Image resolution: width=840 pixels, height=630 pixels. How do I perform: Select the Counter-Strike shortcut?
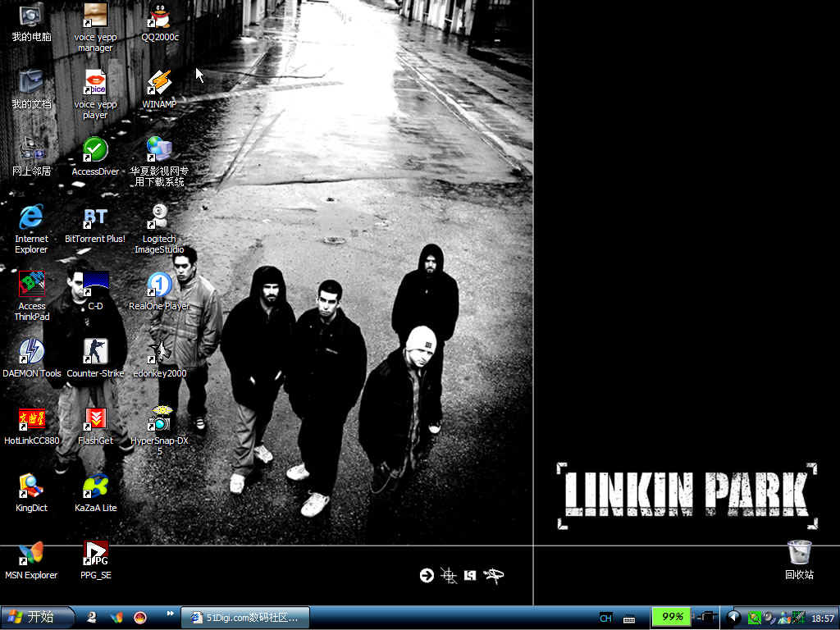(95, 359)
